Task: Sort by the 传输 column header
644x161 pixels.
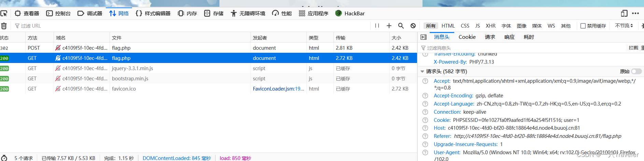Action: point(361,37)
